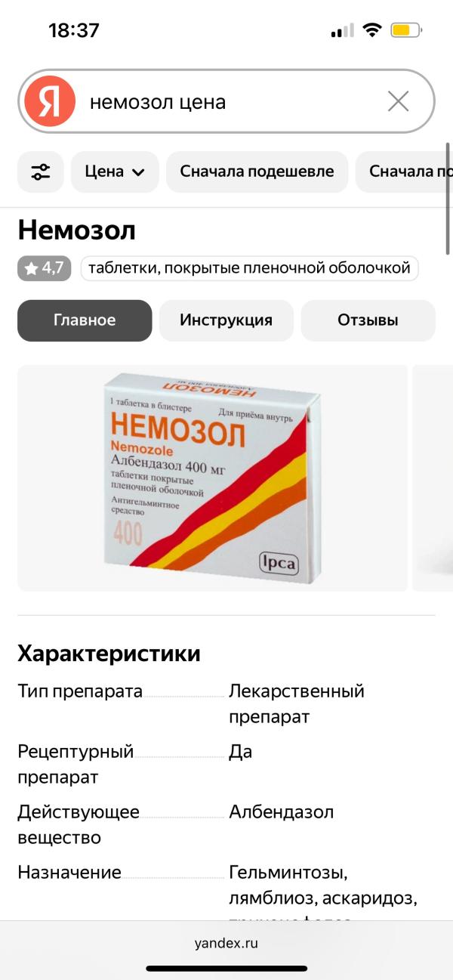This screenshot has height=980, width=453.
Task: Tap the page scrollbar on right edge
Action: (x=448, y=196)
